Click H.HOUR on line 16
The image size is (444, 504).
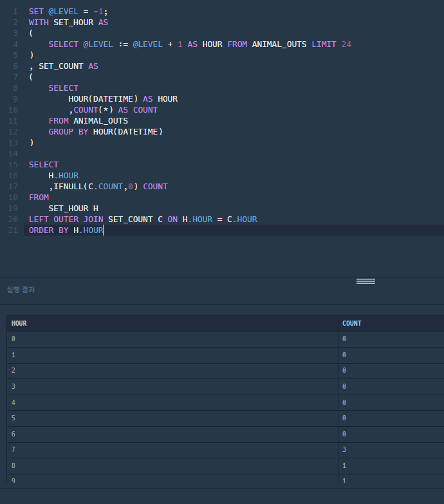point(64,176)
